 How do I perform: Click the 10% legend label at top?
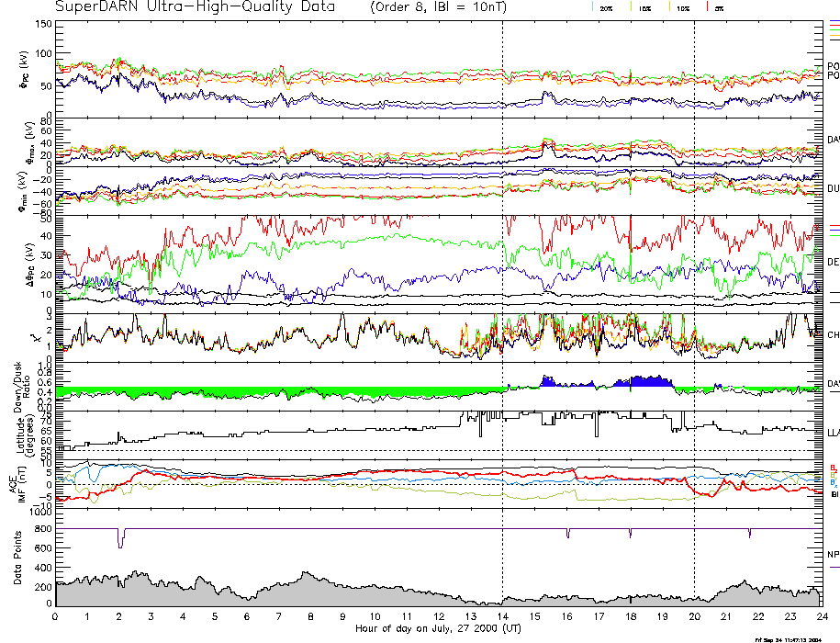point(682,7)
